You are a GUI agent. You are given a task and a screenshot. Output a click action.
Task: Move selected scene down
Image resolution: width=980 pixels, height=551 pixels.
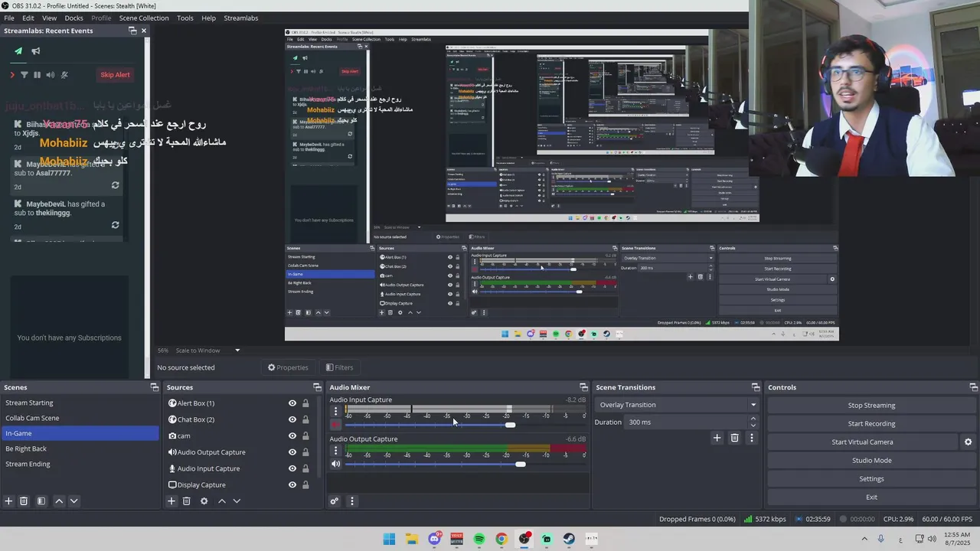click(73, 501)
